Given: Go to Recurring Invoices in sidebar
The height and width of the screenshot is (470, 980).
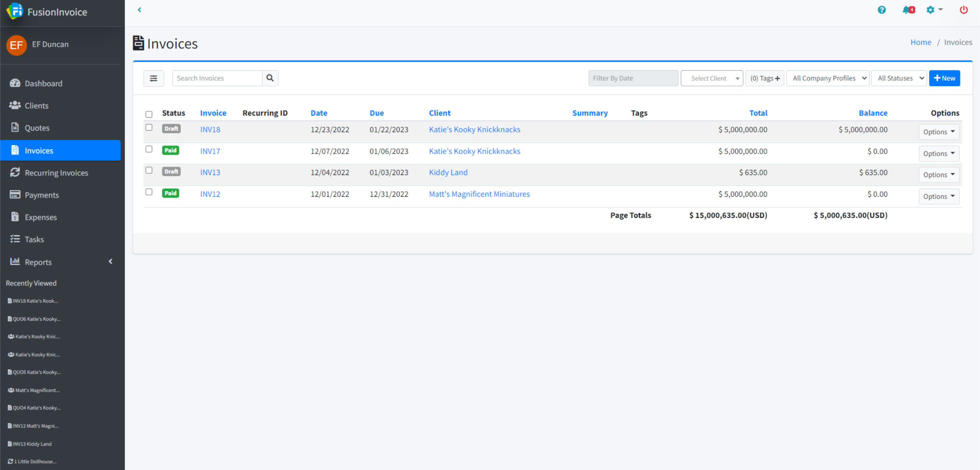Looking at the screenshot, I should pyautogui.click(x=56, y=173).
